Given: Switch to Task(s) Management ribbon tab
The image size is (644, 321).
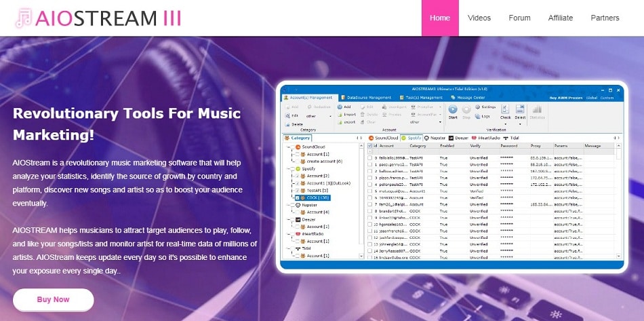Looking at the screenshot, I should [421, 98].
